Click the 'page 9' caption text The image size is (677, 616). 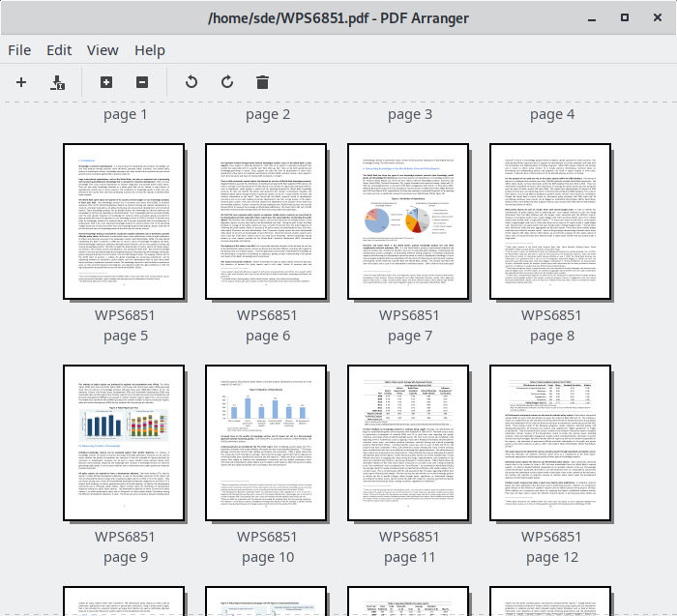125,558
